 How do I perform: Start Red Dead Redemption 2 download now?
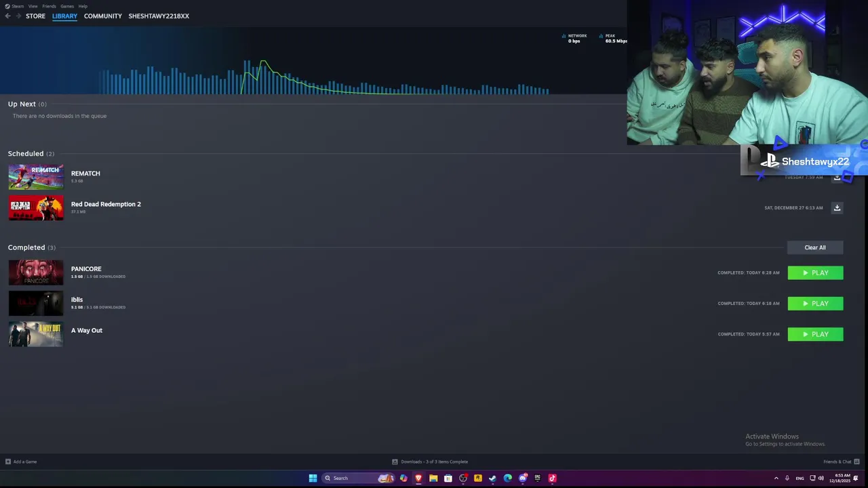coord(837,207)
